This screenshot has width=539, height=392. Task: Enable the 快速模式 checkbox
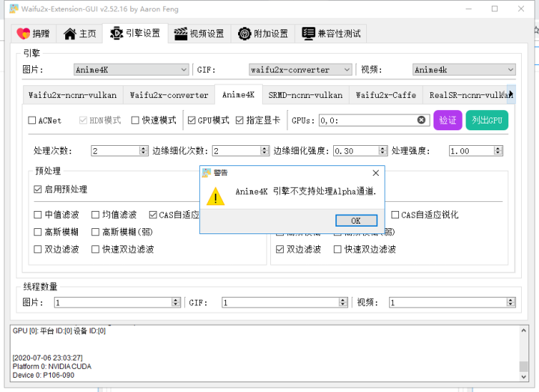tap(135, 120)
